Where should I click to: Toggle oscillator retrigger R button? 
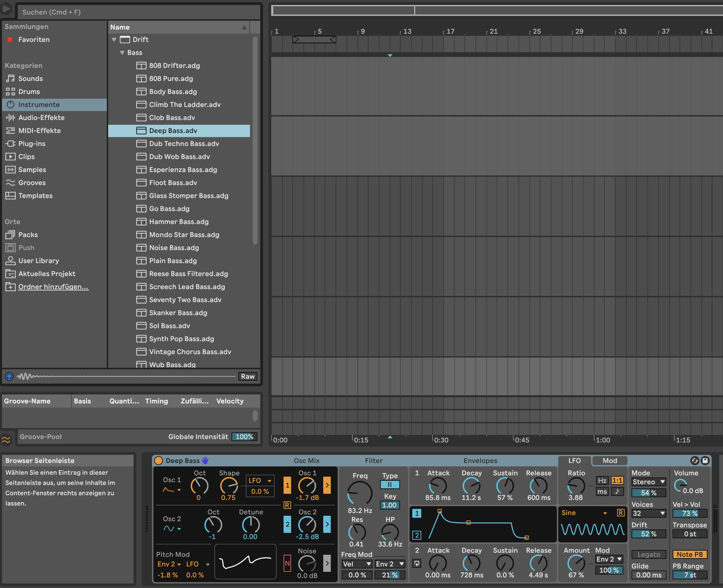287,505
